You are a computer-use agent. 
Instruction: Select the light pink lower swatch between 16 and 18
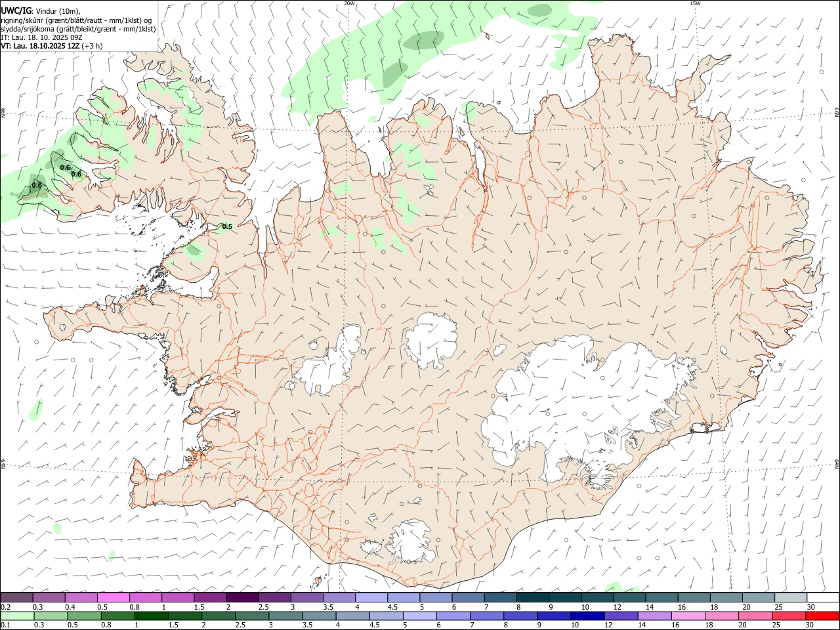(687, 616)
